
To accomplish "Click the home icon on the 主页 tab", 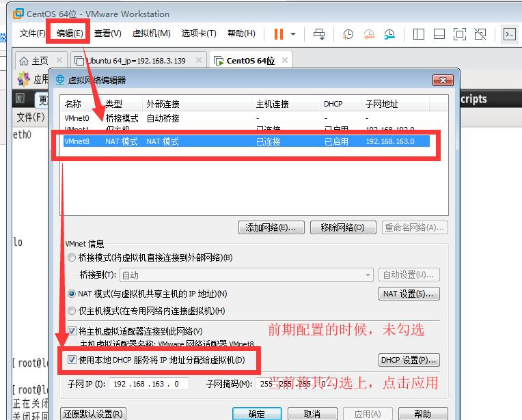I will click(24, 61).
